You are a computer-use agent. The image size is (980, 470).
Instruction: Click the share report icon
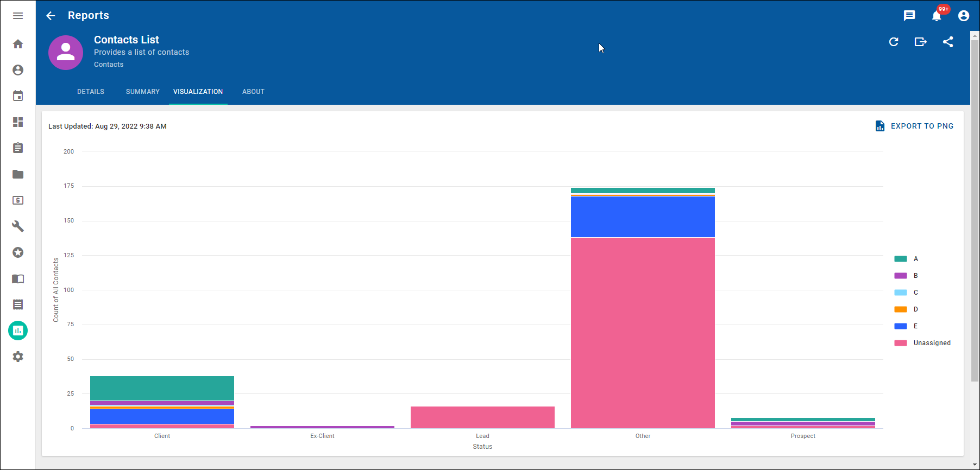click(948, 42)
